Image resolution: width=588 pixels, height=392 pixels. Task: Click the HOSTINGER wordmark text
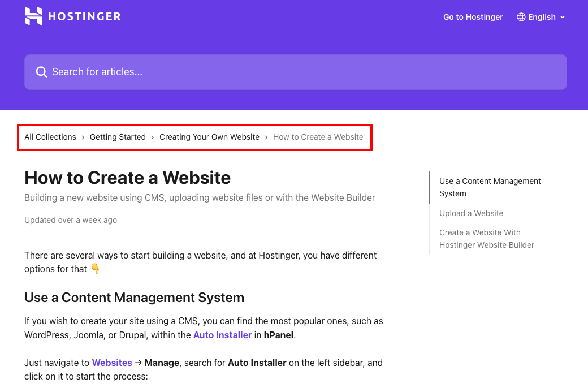pyautogui.click(x=84, y=16)
